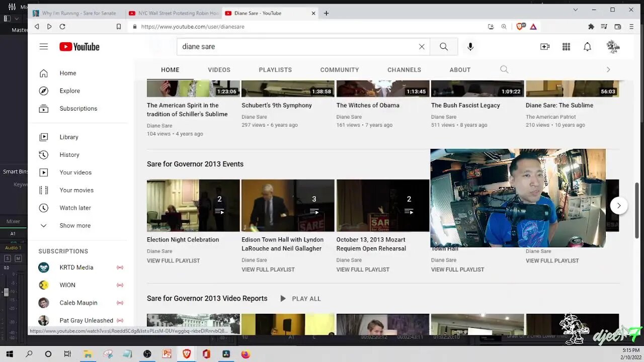Open the Schubert's 9th Symphony video title

click(x=277, y=106)
